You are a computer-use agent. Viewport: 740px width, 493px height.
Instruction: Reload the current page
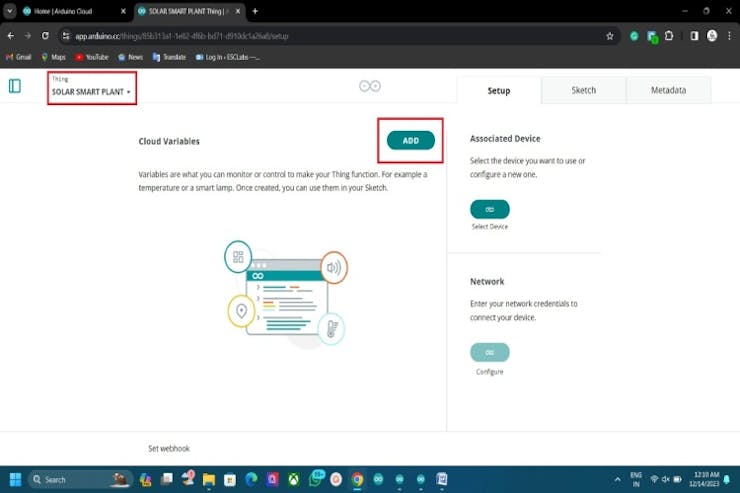coord(45,36)
